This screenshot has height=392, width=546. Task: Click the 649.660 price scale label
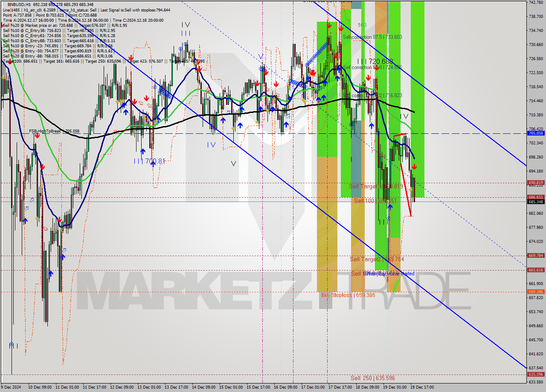[x=536, y=326]
